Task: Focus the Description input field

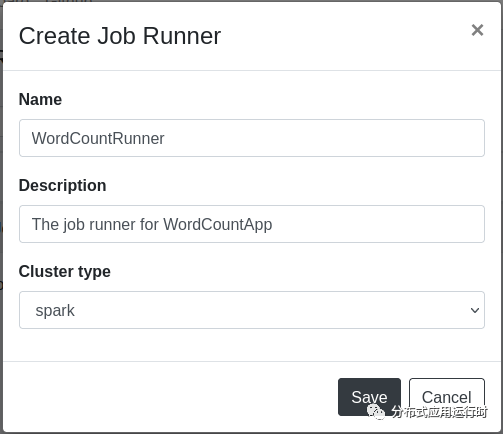Action: point(252,224)
